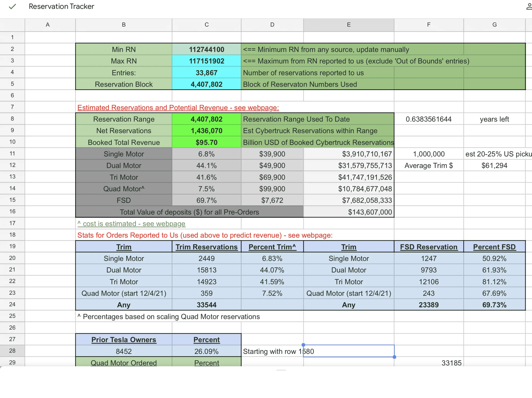
Task: Select cell showing $143,607,000 total deposits
Action: (x=348, y=212)
